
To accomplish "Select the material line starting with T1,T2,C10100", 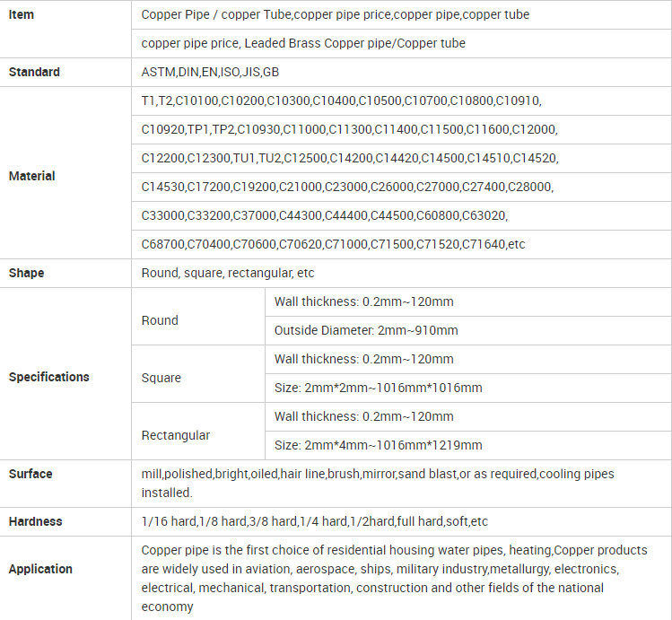I will pyautogui.click(x=342, y=100).
